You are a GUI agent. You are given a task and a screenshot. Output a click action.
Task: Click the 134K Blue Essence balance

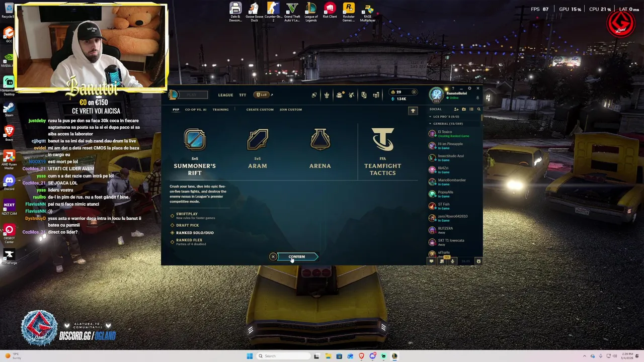pos(398,99)
